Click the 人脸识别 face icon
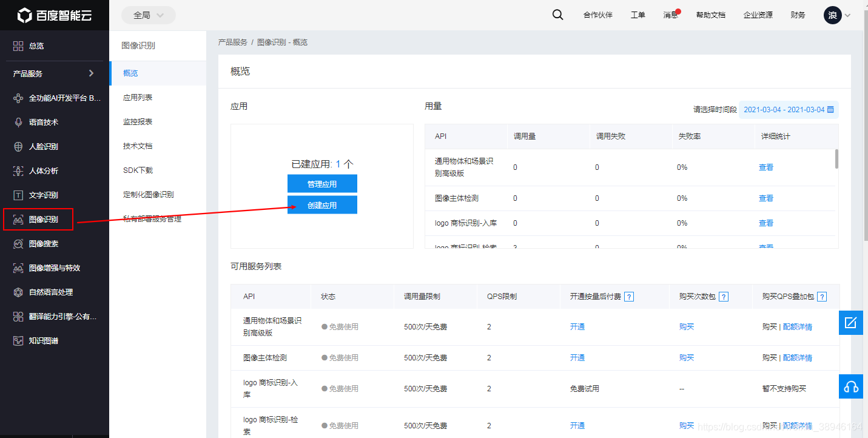 [x=19, y=146]
